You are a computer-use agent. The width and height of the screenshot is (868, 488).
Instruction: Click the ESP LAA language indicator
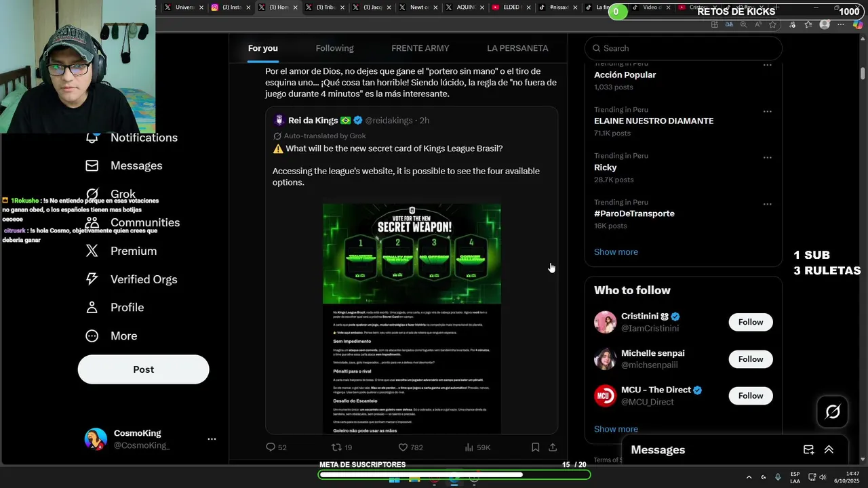(x=795, y=477)
